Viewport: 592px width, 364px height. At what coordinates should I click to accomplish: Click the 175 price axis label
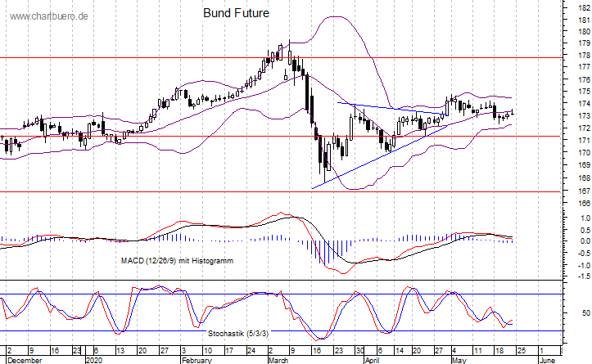(x=584, y=92)
